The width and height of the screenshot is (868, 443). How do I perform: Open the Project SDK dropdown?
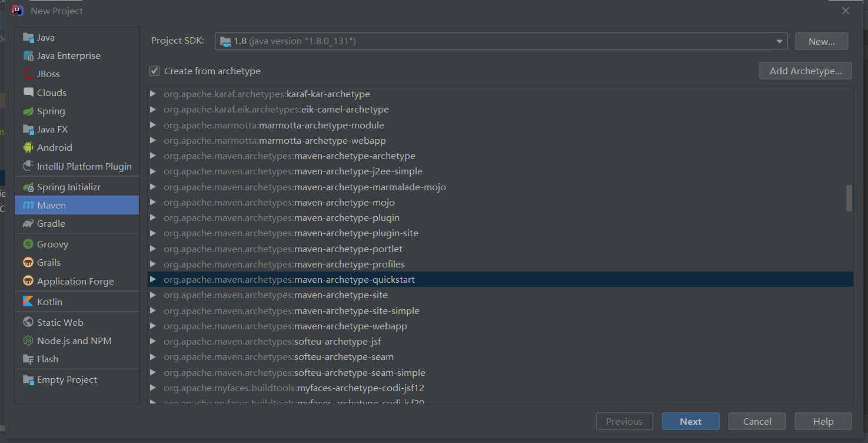coord(780,41)
